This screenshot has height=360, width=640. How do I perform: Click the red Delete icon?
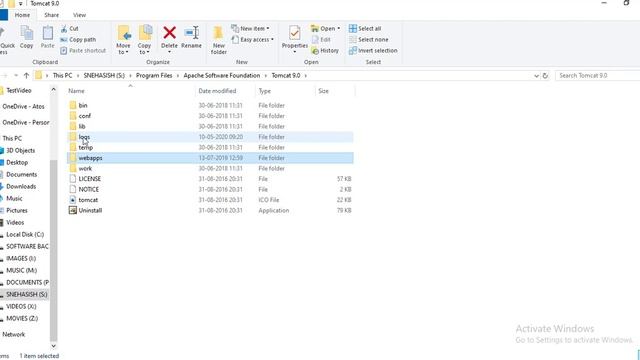point(169,33)
